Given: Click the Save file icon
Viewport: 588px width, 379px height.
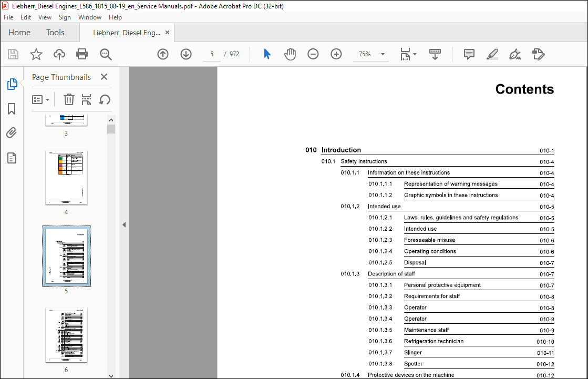Looking at the screenshot, I should coord(13,55).
